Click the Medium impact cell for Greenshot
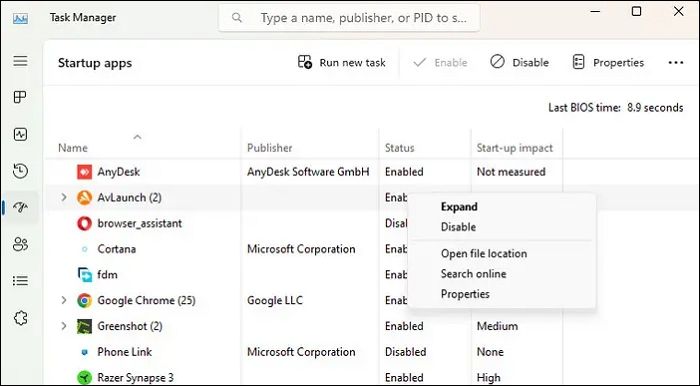Image resolution: width=700 pixels, height=386 pixels. [497, 326]
